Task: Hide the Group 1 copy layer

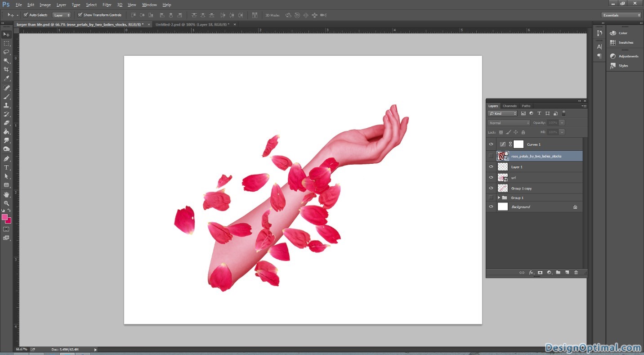Action: (491, 189)
